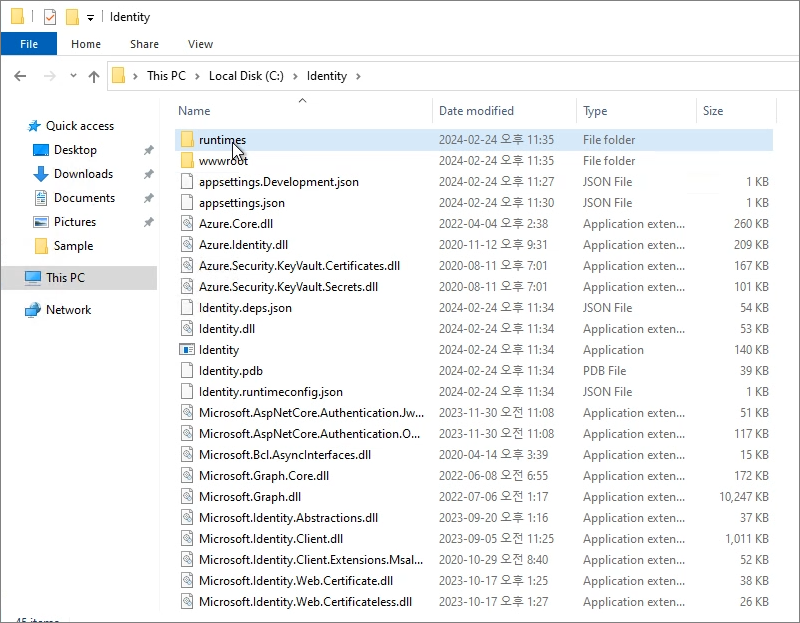This screenshot has height=623, width=800.
Task: Open the Customize Quick Access Toolbar dropdown
Action: point(90,18)
